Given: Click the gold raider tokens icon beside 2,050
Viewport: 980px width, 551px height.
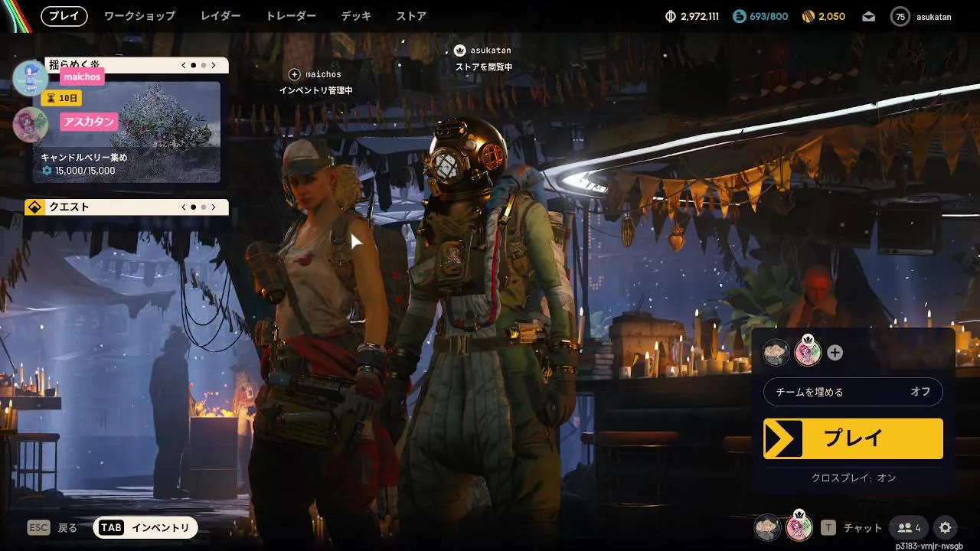Looking at the screenshot, I should point(808,16).
